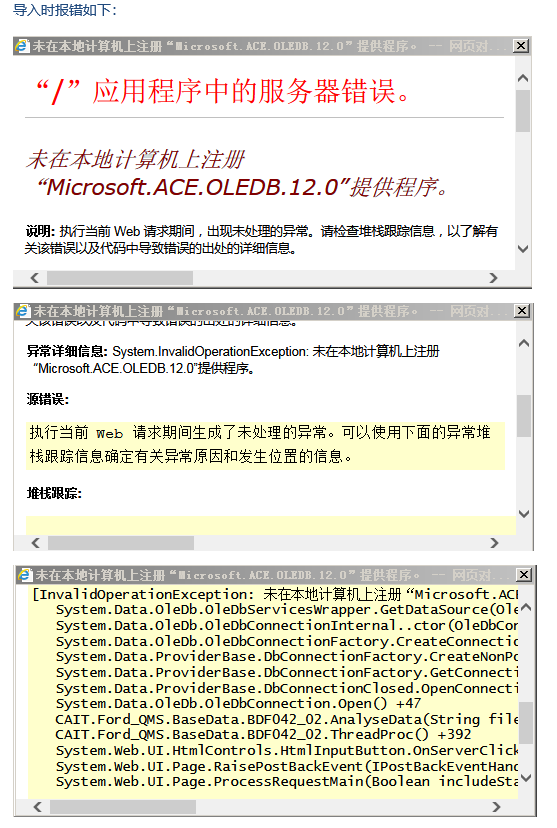Click up arrow of second dialog's vertical scrollbar
557x828 pixels.
(524, 343)
